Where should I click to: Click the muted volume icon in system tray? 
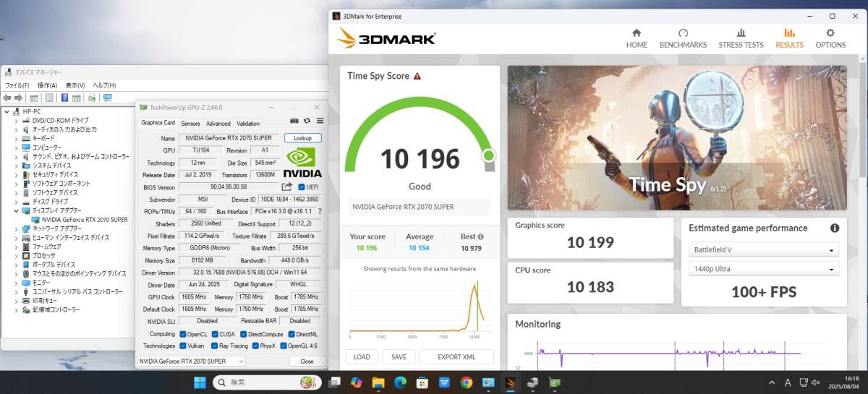click(815, 382)
